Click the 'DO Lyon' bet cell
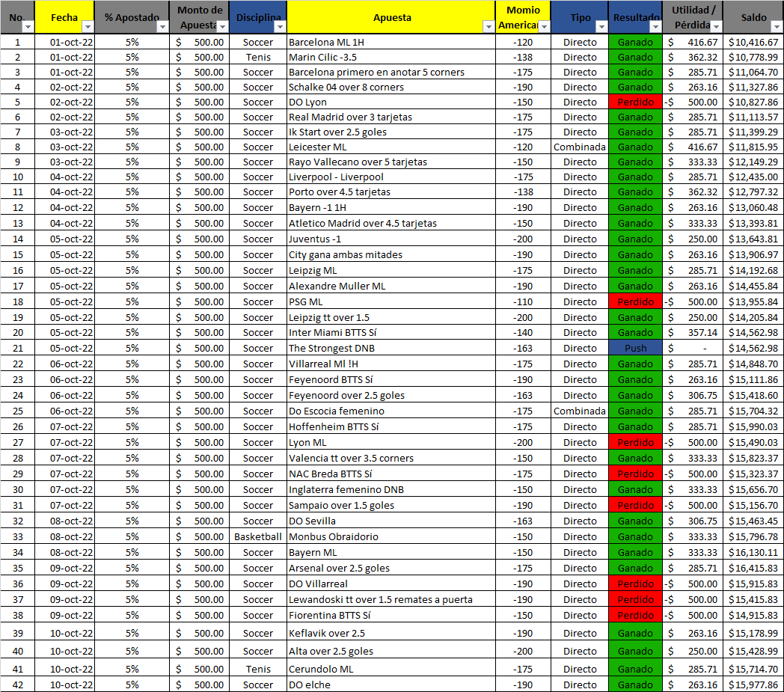The height and width of the screenshot is (692, 784). coord(391,102)
